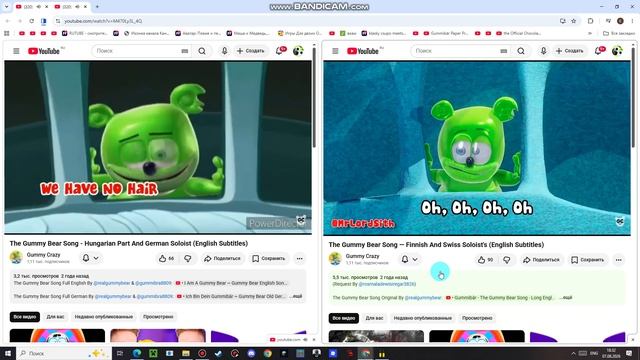Image resolution: width=640 pixels, height=360 pixels.
Task: Like the Finnish And Swiss video
Action: 485,260
